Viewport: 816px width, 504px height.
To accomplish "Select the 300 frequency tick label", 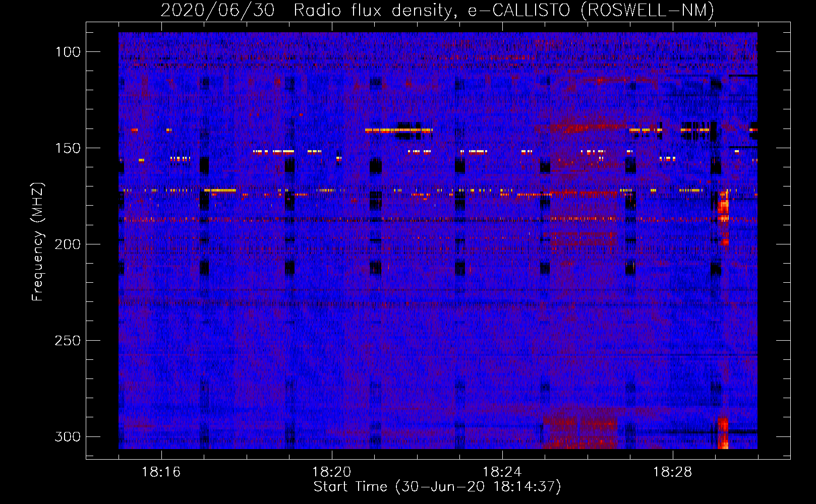I will coord(68,436).
